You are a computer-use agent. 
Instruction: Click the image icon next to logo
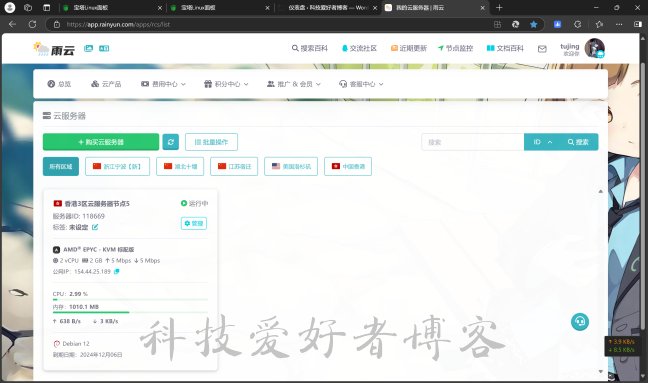click(88, 48)
